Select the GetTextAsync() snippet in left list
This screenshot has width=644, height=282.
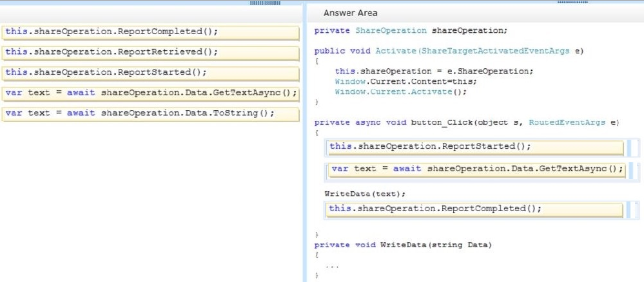(x=150, y=93)
